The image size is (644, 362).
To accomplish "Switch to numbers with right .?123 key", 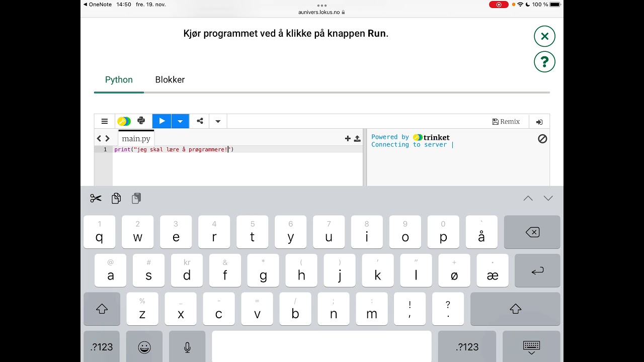I will pyautogui.click(x=467, y=346).
